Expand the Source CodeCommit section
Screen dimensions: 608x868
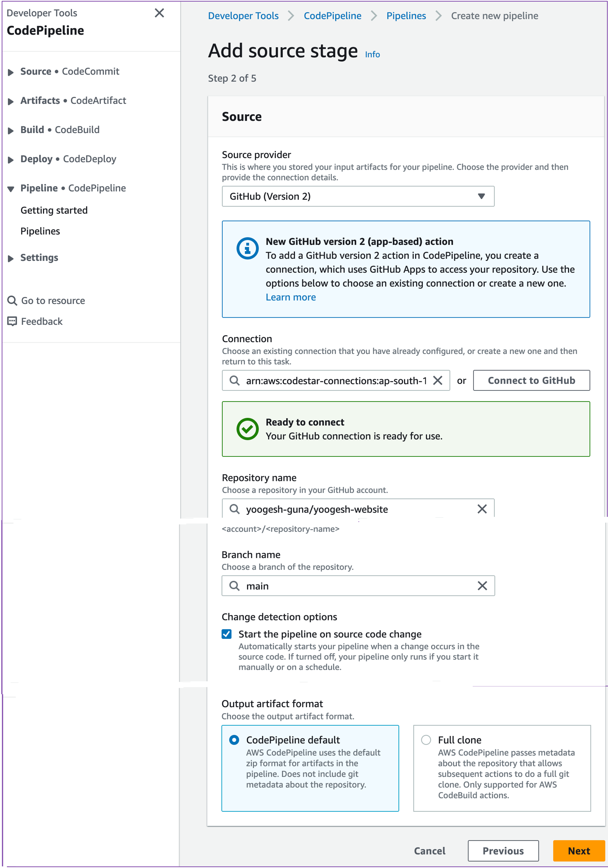11,72
